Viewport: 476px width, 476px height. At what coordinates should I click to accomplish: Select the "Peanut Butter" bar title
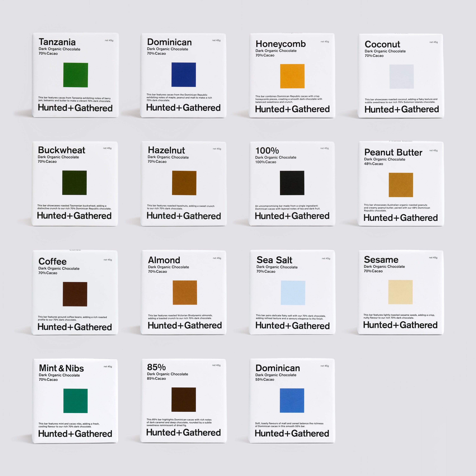(x=393, y=152)
